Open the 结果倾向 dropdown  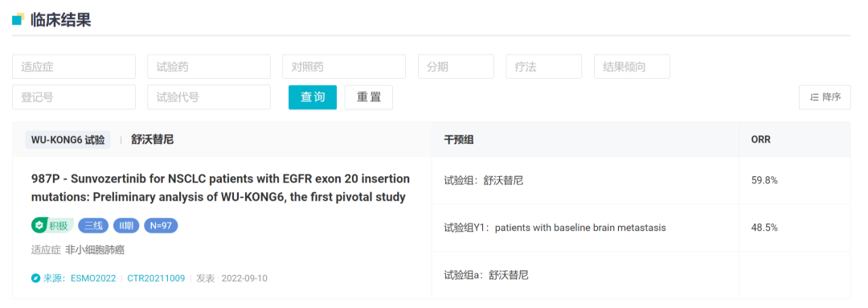click(x=633, y=67)
